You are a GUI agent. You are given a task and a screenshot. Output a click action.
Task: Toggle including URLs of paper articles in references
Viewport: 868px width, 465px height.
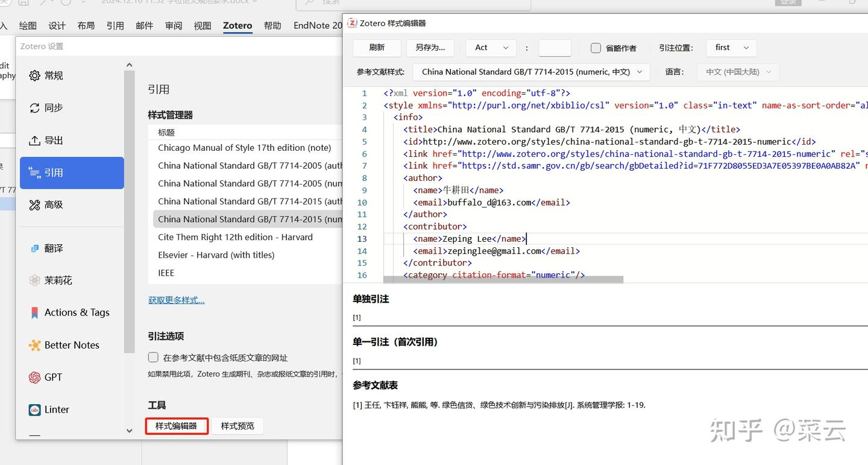(154, 358)
